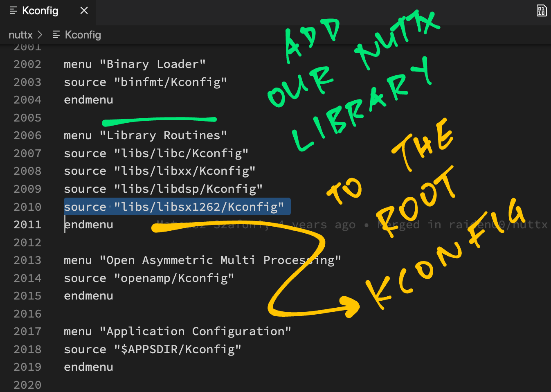
Task: Click the source "libs/libdsp/Kconfig" line
Action: [x=163, y=189]
